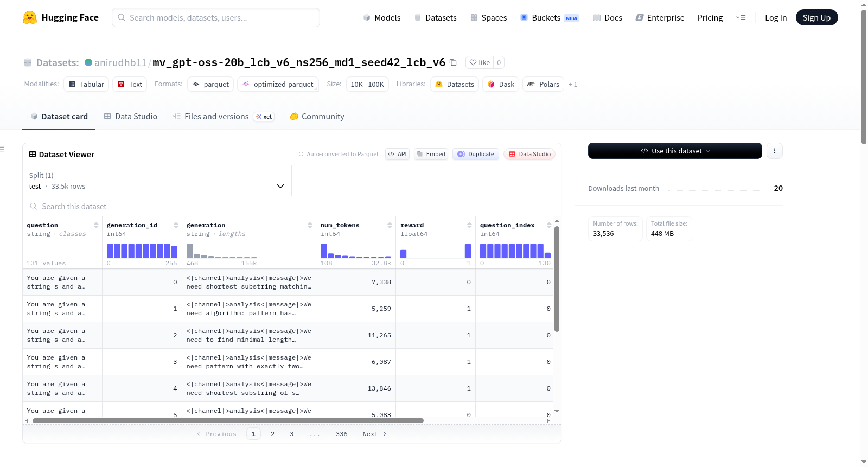This screenshot has width=868, height=467.
Task: Select the 10K - 100K size tag
Action: [367, 84]
